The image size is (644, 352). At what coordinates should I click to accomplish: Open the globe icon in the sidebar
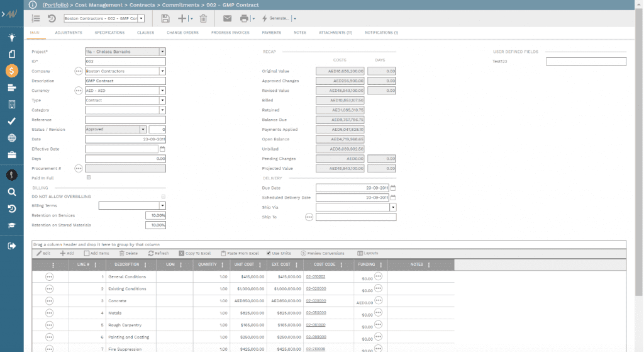tap(12, 138)
